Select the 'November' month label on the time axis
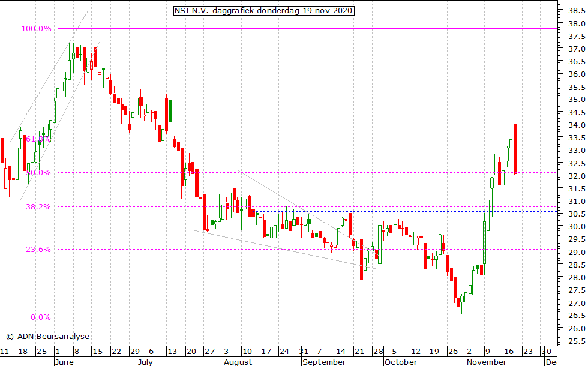 (487, 362)
